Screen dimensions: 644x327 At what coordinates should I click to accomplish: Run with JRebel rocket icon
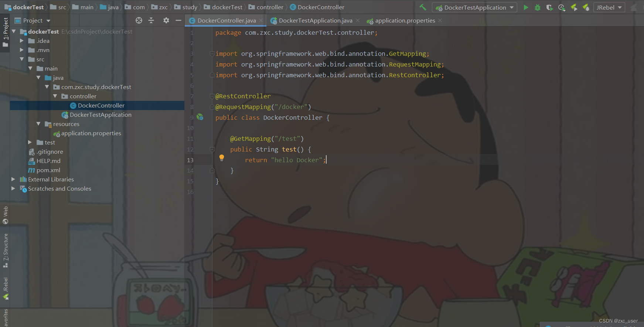574,7
